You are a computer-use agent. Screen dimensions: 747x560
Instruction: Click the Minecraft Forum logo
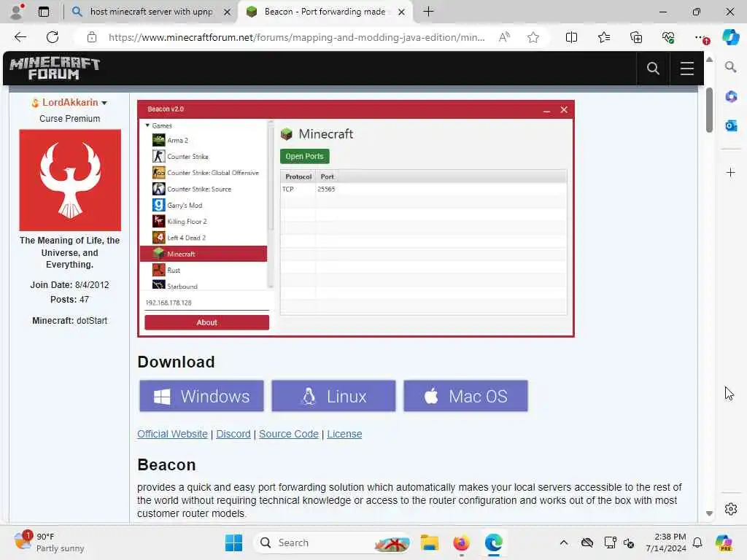click(54, 68)
